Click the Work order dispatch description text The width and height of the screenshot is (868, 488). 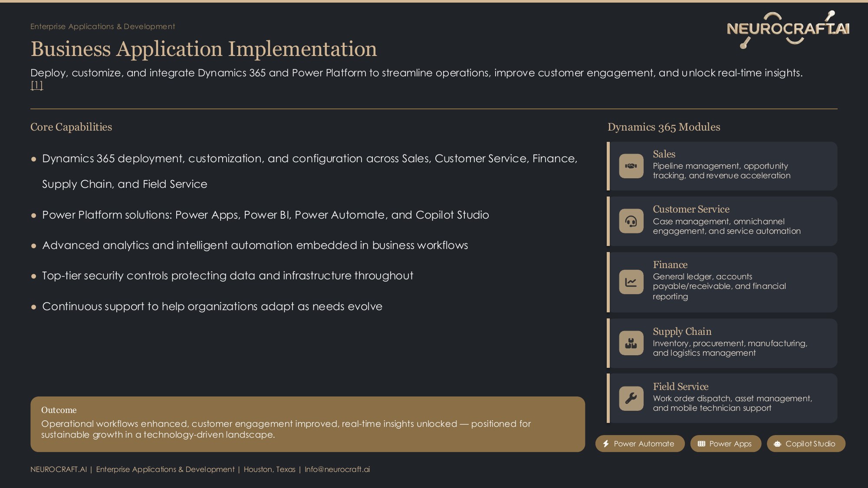coord(732,403)
